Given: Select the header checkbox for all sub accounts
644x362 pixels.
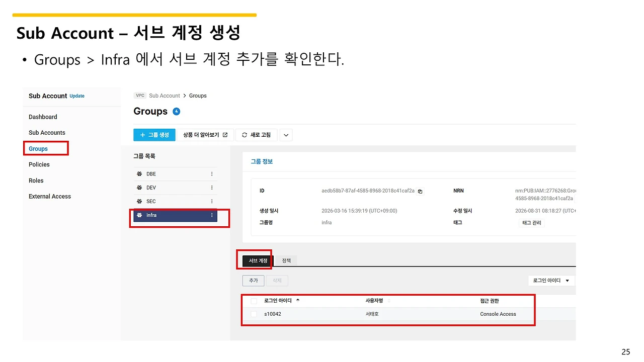Looking at the screenshot, I should point(254,301).
